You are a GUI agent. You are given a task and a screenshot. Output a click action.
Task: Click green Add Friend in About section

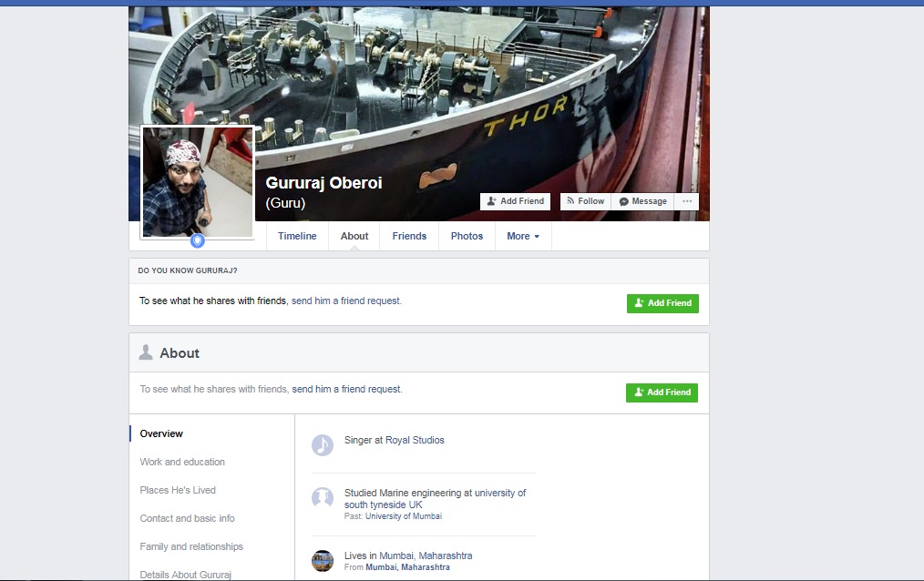[x=662, y=392]
